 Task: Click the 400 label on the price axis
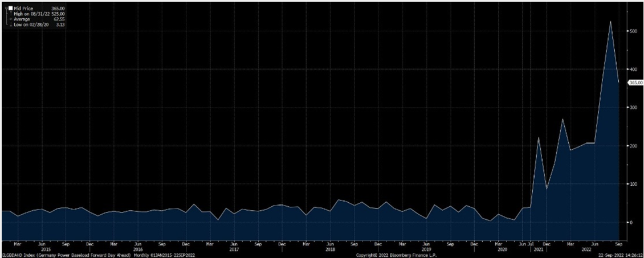634,69
